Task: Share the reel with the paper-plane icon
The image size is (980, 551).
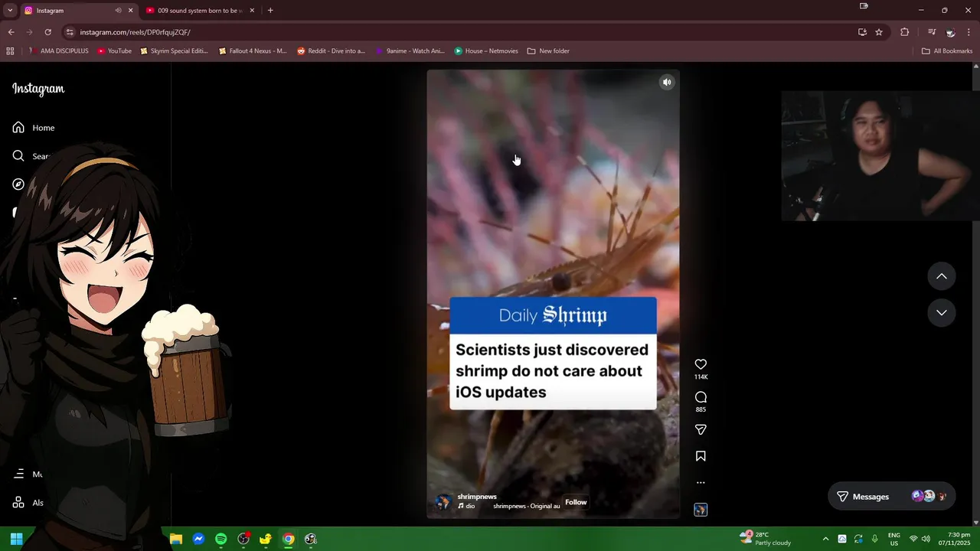Action: (x=701, y=430)
